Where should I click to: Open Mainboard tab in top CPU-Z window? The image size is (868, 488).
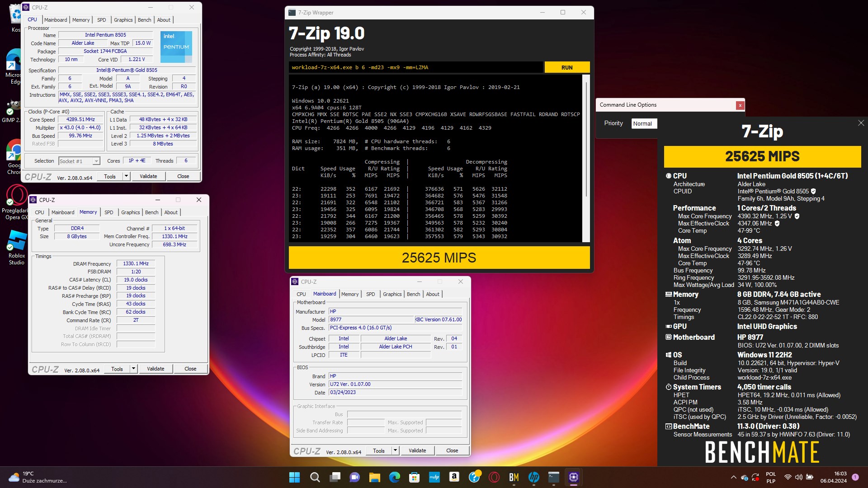[x=56, y=20]
